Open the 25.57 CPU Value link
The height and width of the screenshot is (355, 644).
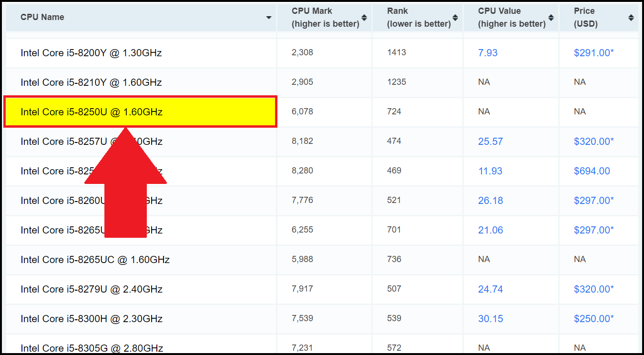(491, 141)
